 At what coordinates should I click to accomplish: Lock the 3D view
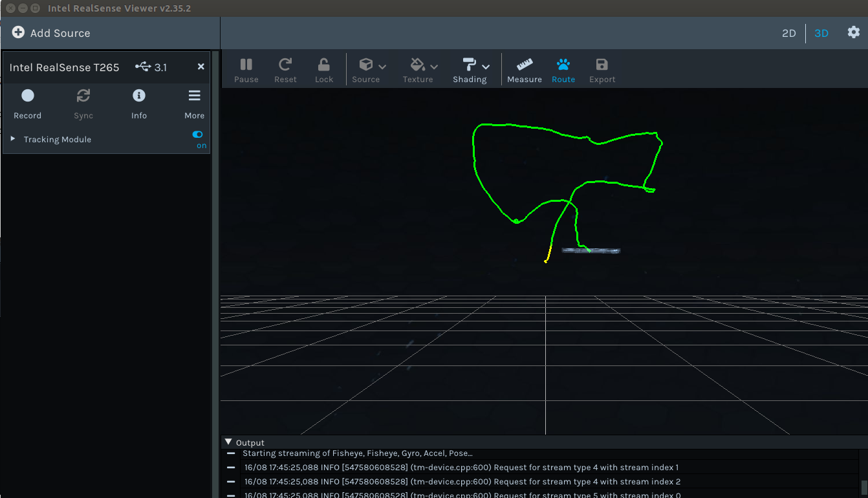[324, 70]
